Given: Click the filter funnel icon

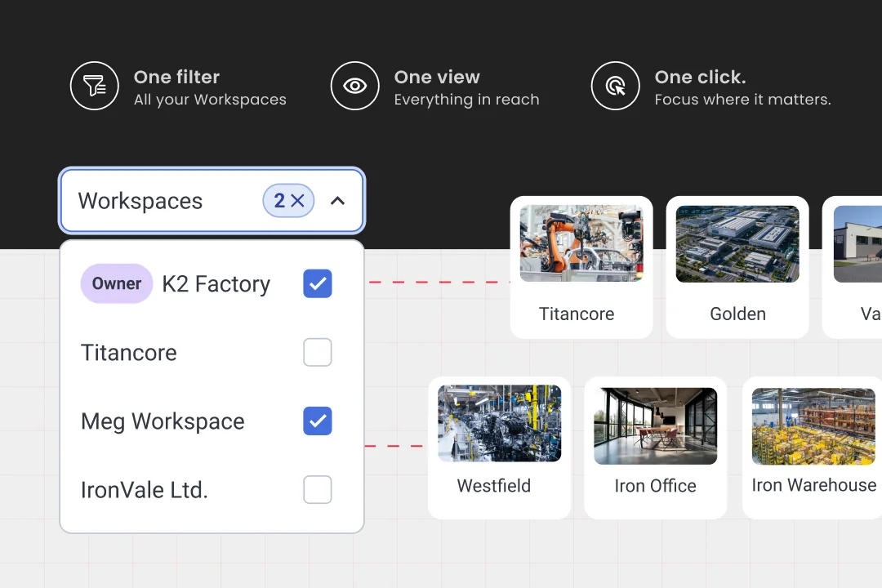Looking at the screenshot, I should (x=95, y=86).
